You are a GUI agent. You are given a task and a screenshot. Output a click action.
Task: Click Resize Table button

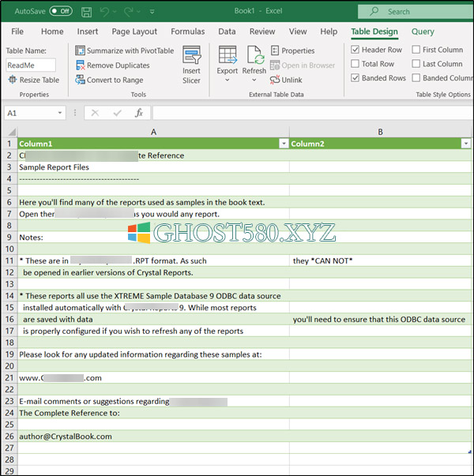(x=34, y=80)
